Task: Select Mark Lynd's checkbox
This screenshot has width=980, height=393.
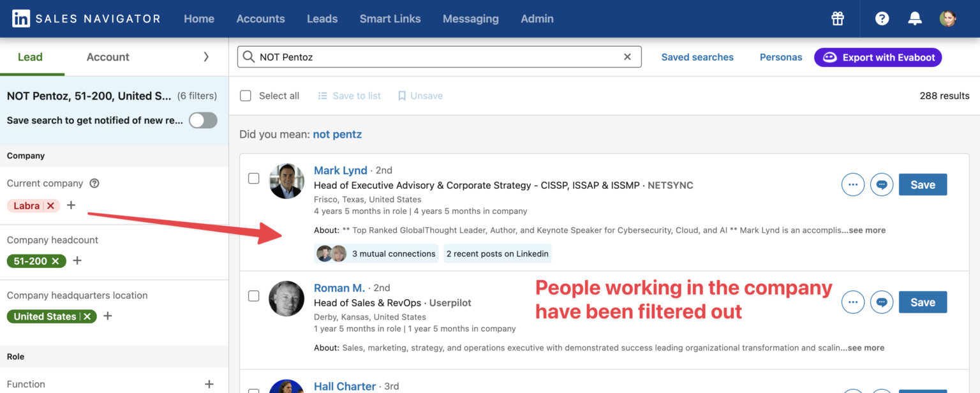Action: pyautogui.click(x=253, y=178)
